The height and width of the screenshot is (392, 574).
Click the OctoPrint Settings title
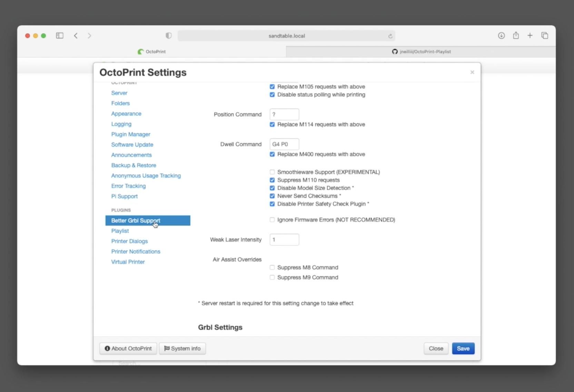click(x=143, y=72)
